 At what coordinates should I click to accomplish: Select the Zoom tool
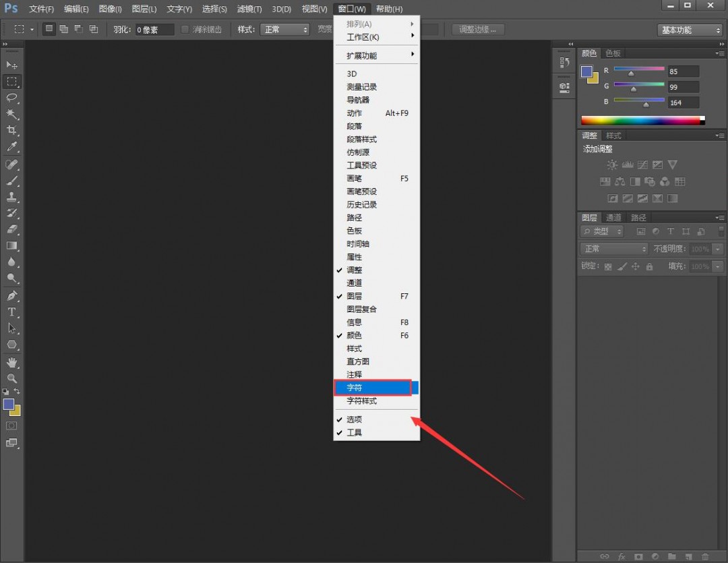coord(11,378)
